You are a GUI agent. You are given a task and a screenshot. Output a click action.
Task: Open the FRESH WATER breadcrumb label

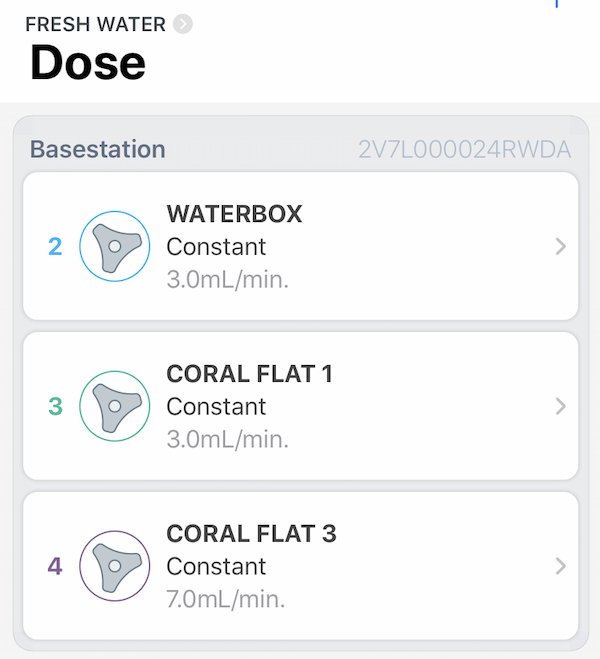tap(95, 24)
